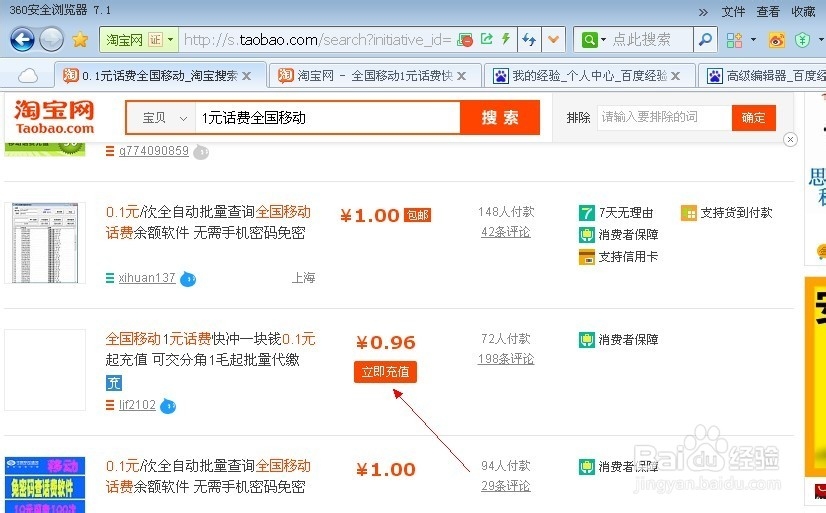This screenshot has height=513, width=826.
Task: Open the 文件 menu
Action: pos(733,12)
